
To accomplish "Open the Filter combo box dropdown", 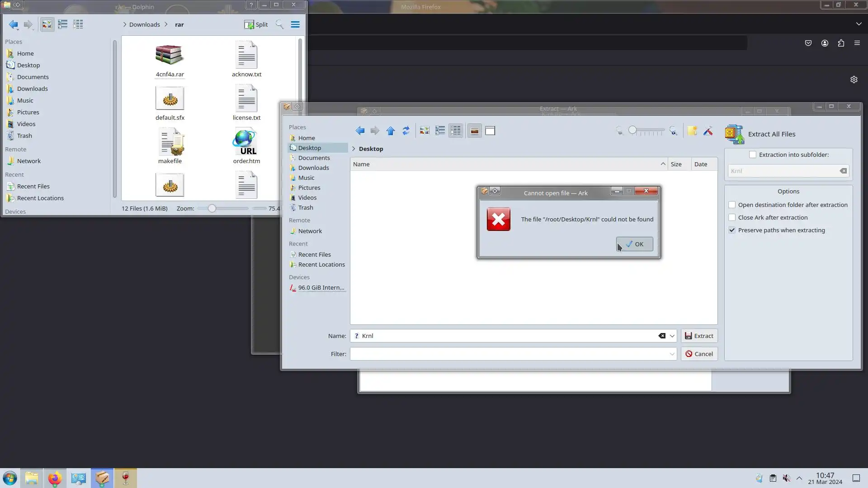I will 672,354.
